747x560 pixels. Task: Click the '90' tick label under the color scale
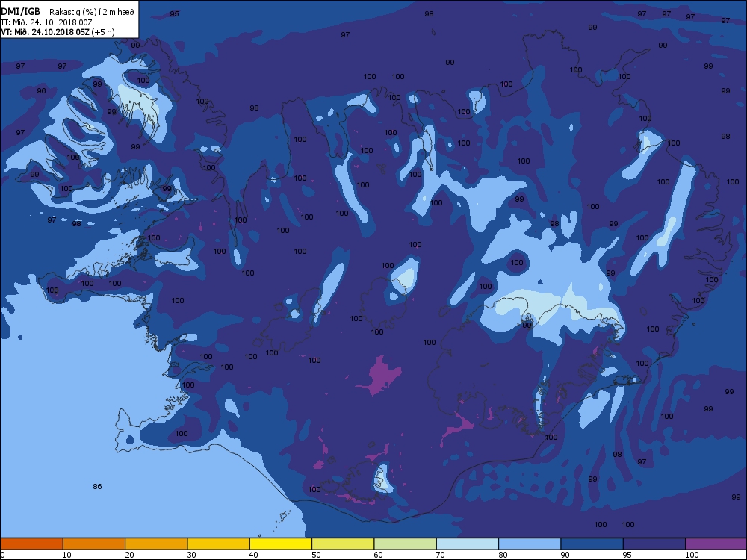tap(565, 555)
